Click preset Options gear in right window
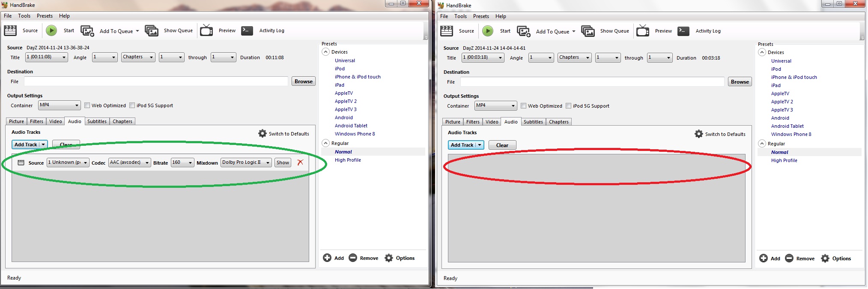The width and height of the screenshot is (868, 289). pyautogui.click(x=825, y=258)
